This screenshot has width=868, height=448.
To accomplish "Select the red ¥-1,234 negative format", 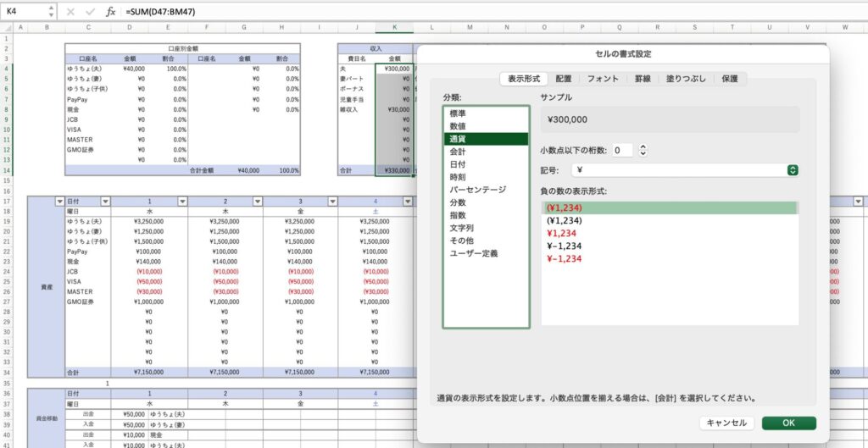I will pyautogui.click(x=564, y=259).
